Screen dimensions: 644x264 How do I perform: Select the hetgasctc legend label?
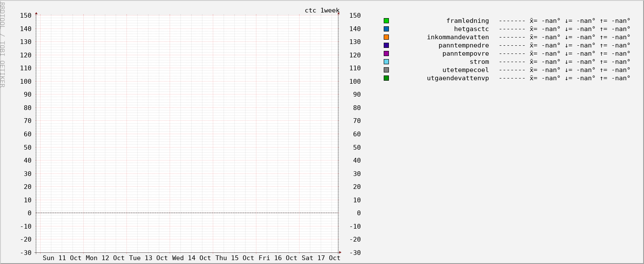point(471,29)
